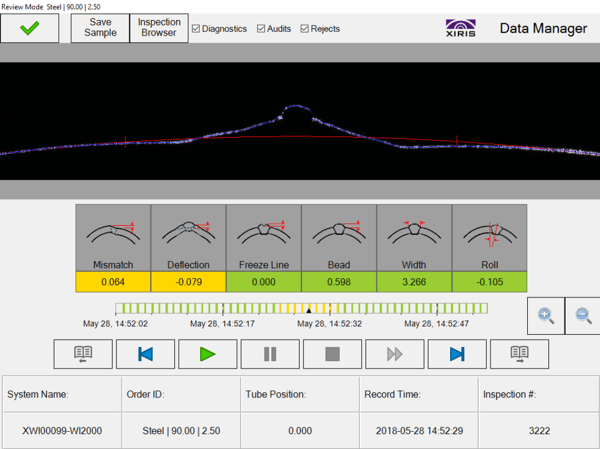This screenshot has height=449, width=600.
Task: Start playback with green play button
Action: click(x=208, y=354)
